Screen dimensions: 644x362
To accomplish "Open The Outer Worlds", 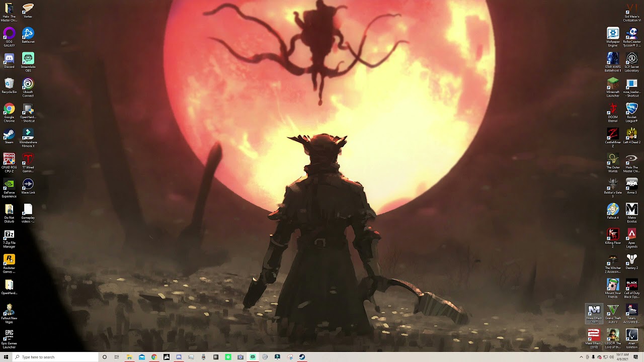I will click(613, 163).
